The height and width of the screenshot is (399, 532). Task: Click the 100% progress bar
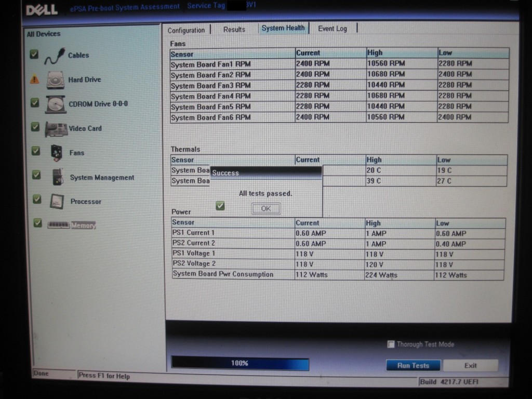[x=240, y=363]
